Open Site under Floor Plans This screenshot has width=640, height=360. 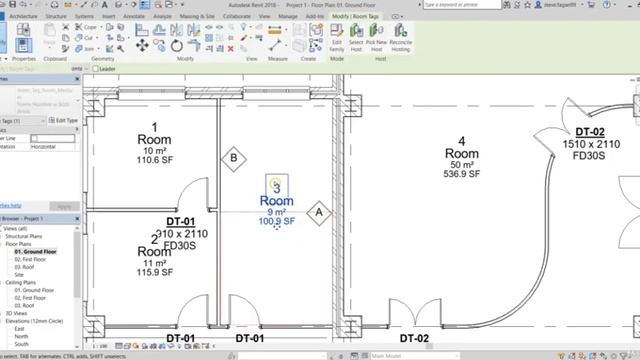(x=19, y=275)
